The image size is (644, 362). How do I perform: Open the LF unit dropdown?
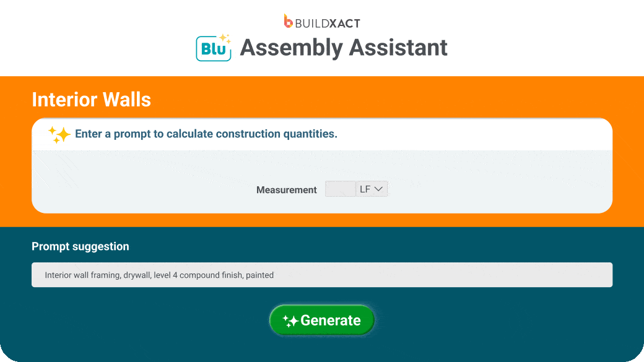(x=372, y=189)
